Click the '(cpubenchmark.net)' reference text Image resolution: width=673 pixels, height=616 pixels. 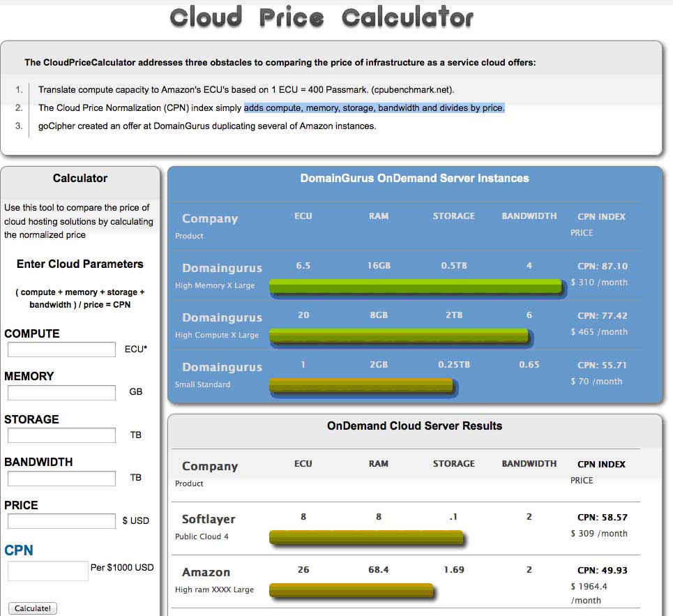(413, 90)
